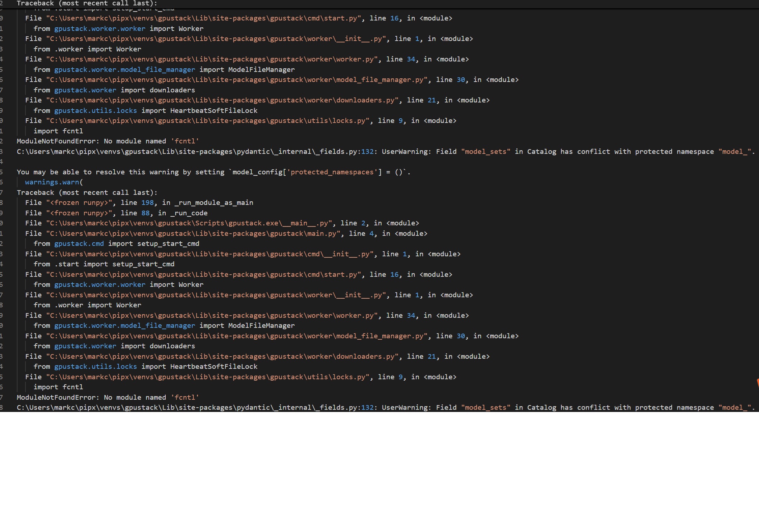Click the 'from .start import setup_start_cmd' line
Screen dimensions: 759x532
pos(104,264)
